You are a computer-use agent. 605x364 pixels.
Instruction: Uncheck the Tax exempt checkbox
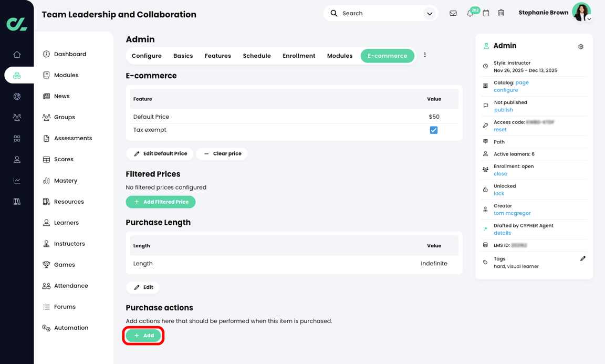pos(434,130)
